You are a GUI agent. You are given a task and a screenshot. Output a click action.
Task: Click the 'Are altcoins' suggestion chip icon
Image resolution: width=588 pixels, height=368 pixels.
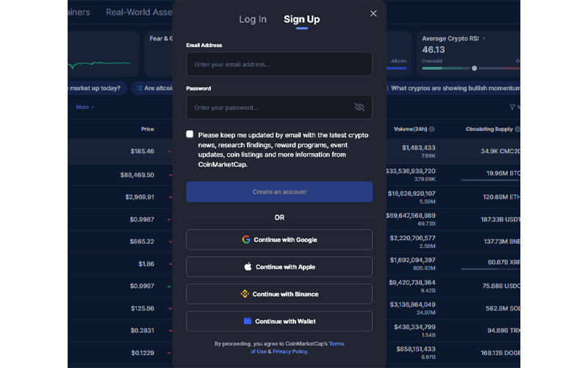click(x=139, y=88)
